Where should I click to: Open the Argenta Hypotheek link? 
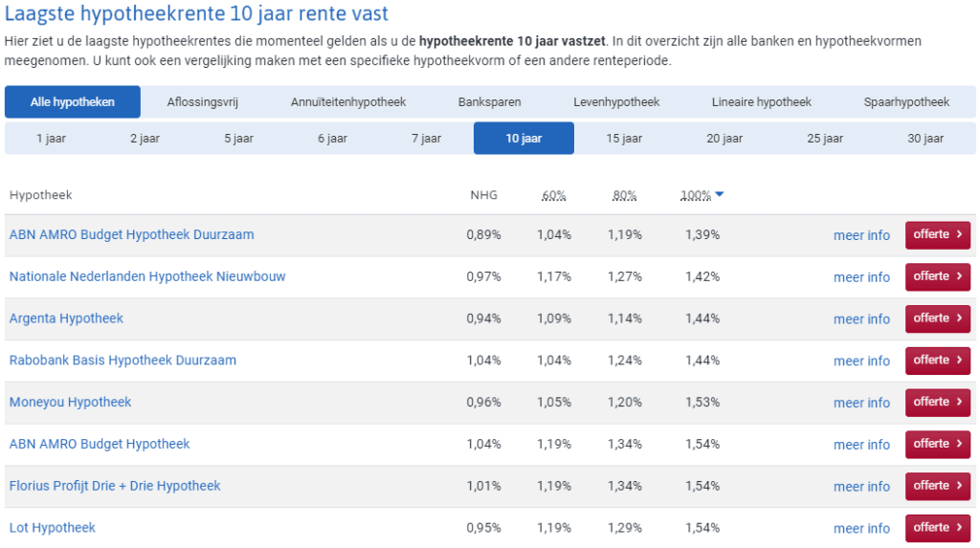pyautogui.click(x=66, y=318)
